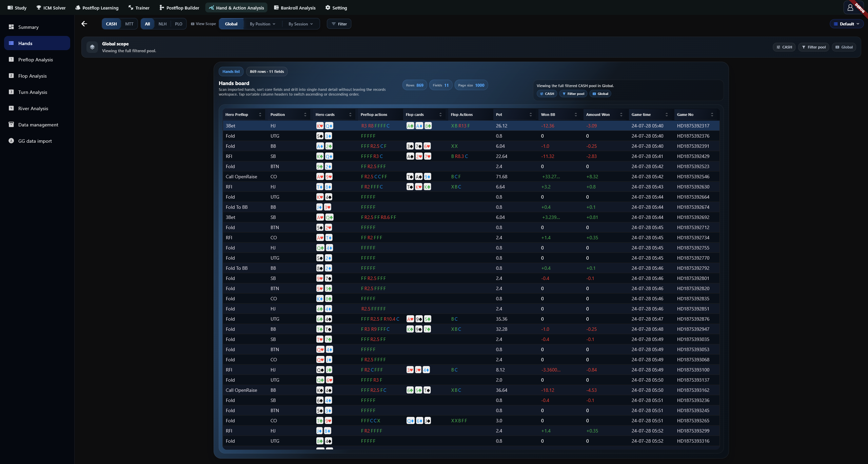
Task: Open the Postflop Learning tab
Action: [x=97, y=8]
